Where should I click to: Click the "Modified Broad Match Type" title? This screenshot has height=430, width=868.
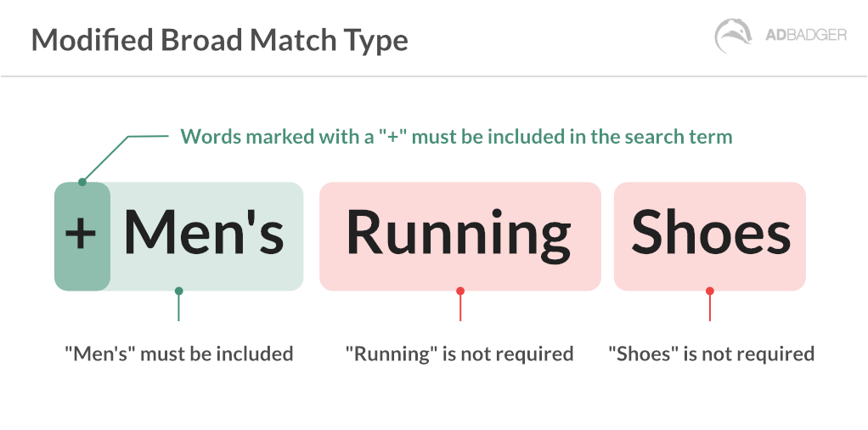[x=220, y=40]
